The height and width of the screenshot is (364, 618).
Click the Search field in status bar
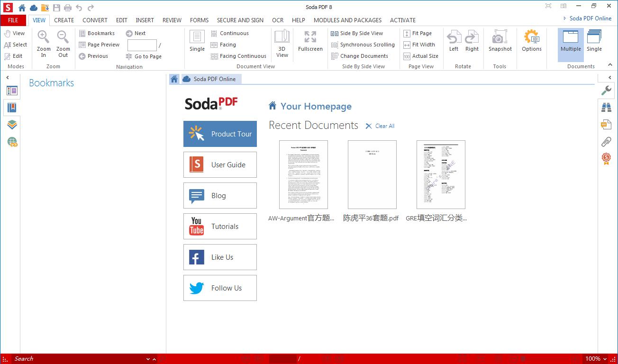pyautogui.click(x=78, y=359)
